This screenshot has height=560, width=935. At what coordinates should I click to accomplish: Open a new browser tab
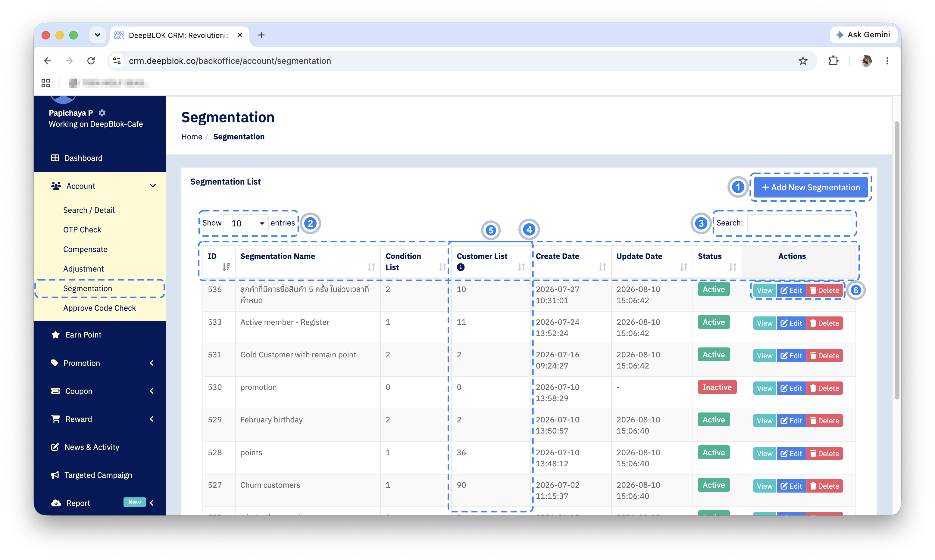coord(261,35)
